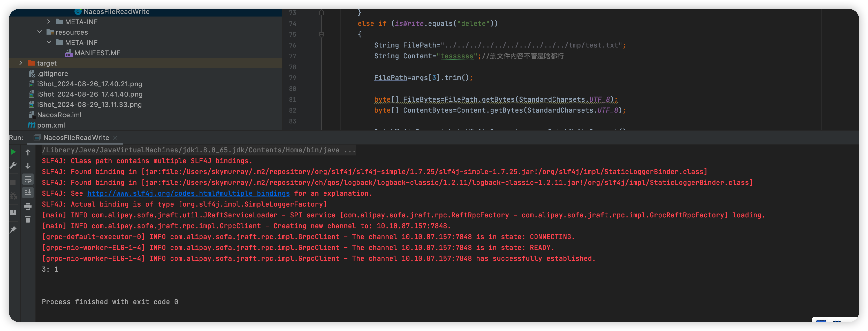The height and width of the screenshot is (331, 868).
Task: Toggle soft-wrap in console
Action: click(x=28, y=179)
